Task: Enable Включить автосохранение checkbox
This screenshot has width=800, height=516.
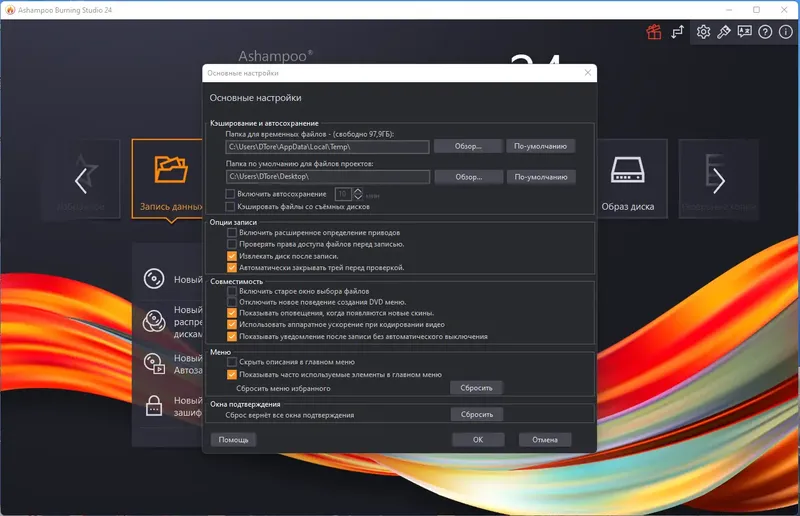Action: click(x=230, y=194)
